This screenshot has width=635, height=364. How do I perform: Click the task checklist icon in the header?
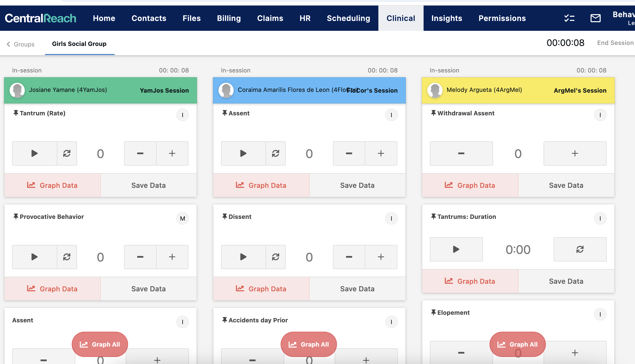click(569, 18)
